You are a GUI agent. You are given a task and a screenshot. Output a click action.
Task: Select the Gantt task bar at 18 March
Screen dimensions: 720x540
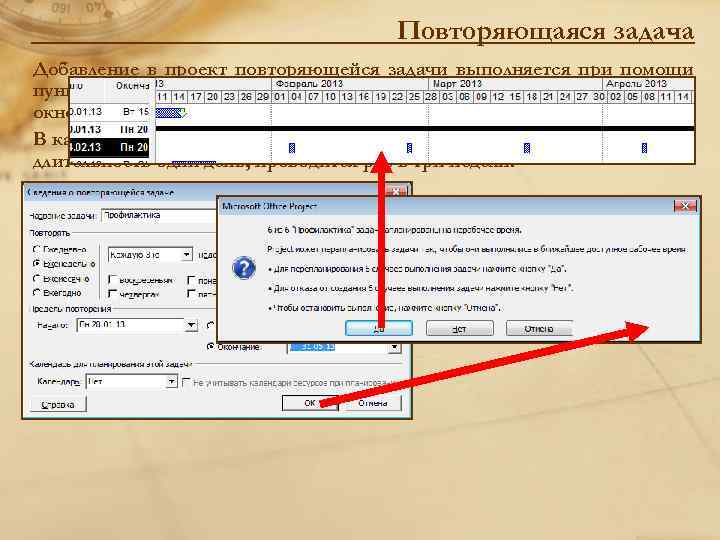click(527, 148)
